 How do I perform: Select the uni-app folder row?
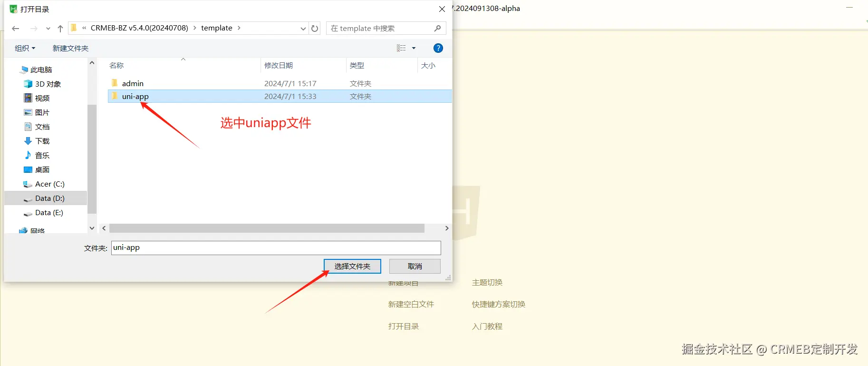pos(280,96)
